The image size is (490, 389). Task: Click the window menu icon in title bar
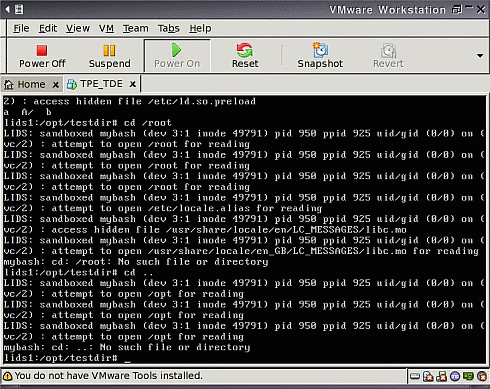point(19,9)
